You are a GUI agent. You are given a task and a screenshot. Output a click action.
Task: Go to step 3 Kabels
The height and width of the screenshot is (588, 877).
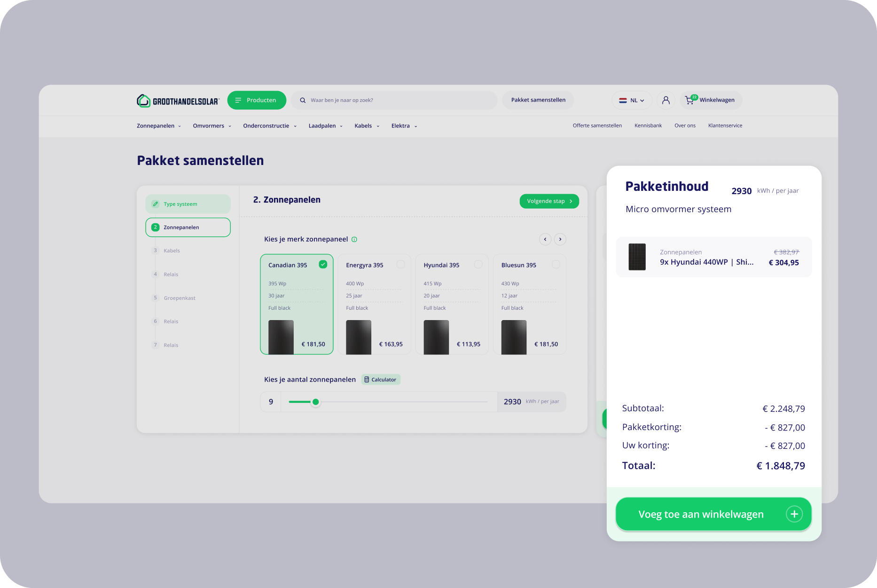point(166,251)
